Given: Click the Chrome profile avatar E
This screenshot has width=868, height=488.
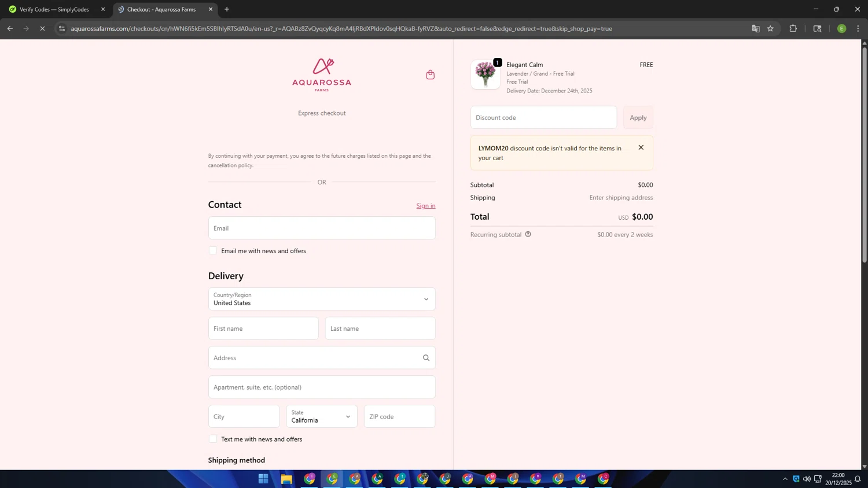Looking at the screenshot, I should click(841, 28).
